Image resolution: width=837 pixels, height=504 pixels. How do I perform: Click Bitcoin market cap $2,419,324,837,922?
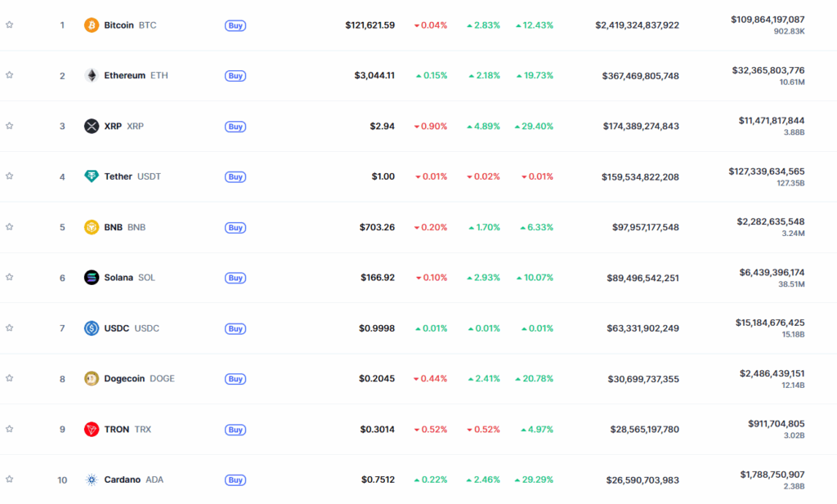638,25
